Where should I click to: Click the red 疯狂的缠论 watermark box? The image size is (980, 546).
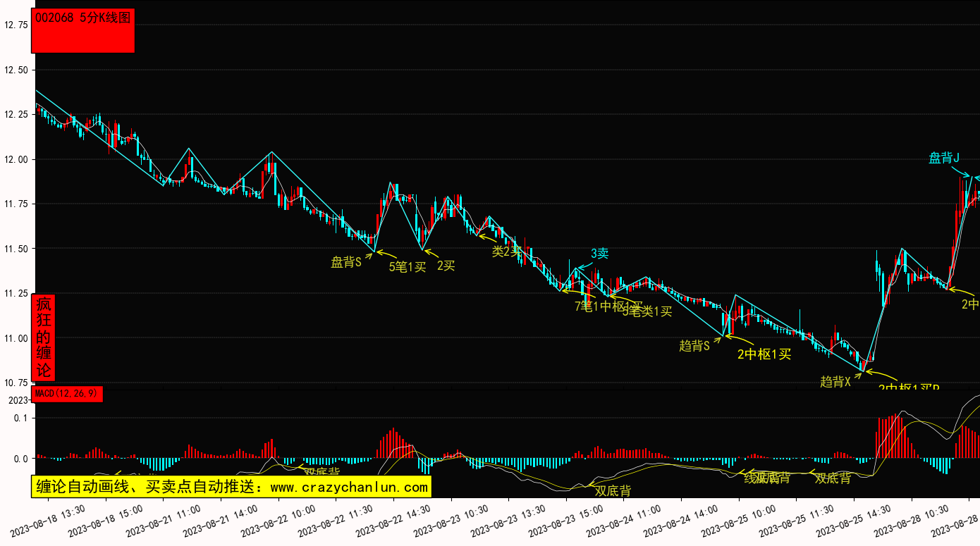tap(44, 337)
